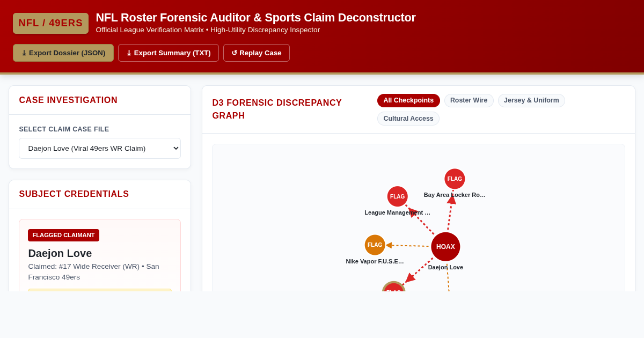Click the app title NFL Roster Forensic Auditor
The width and height of the screenshot is (644, 338).
point(255,18)
